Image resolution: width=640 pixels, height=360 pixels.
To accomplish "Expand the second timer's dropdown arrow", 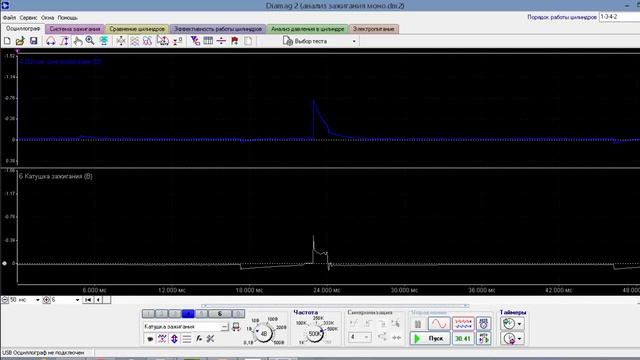I will click(x=520, y=339).
